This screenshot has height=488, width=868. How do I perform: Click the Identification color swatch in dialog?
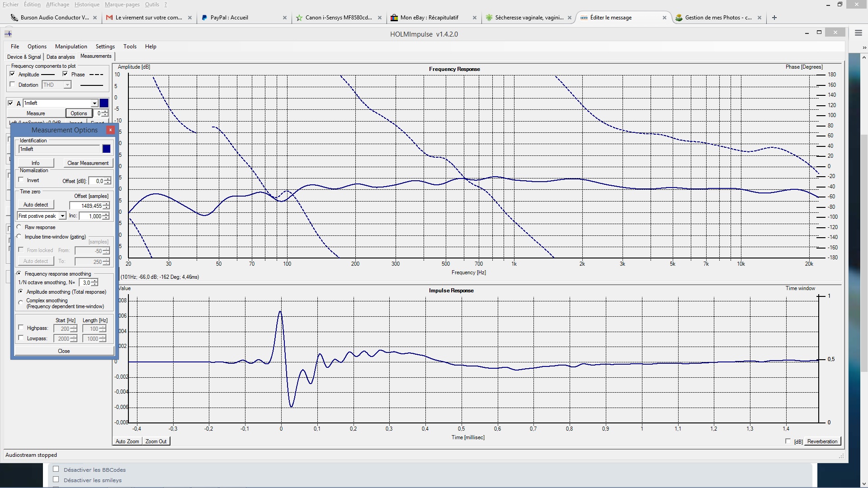pos(107,149)
